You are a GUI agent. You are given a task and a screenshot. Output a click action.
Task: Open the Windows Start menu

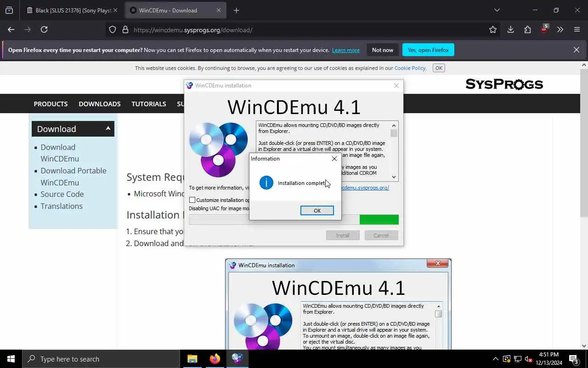coord(11,359)
